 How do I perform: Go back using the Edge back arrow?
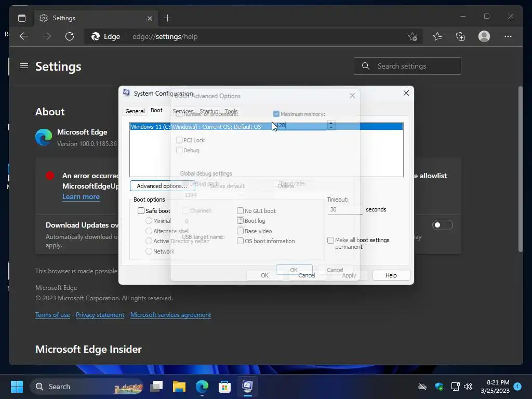pyautogui.click(x=24, y=36)
